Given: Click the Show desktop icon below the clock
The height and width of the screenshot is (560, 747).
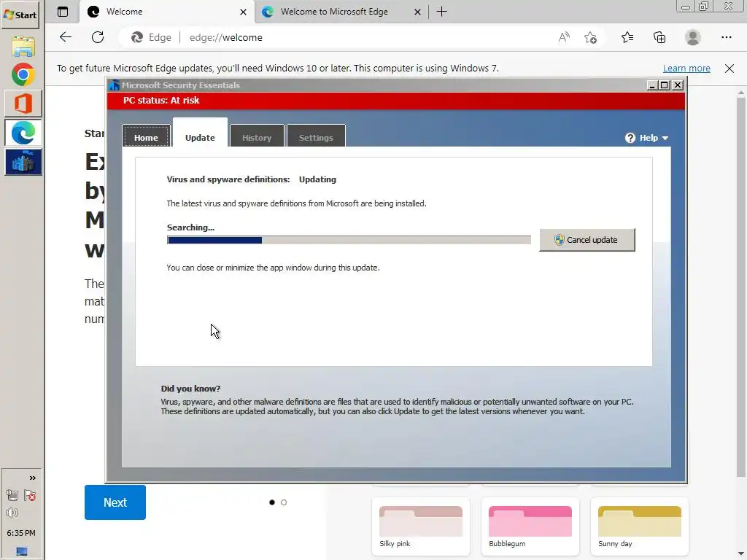Looking at the screenshot, I should point(22,552).
